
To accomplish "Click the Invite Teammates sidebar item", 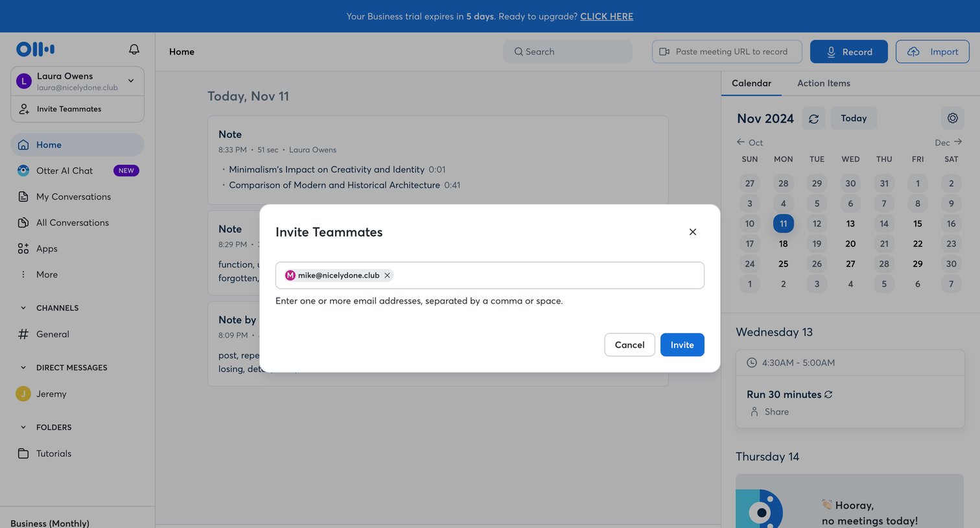I will [x=77, y=109].
